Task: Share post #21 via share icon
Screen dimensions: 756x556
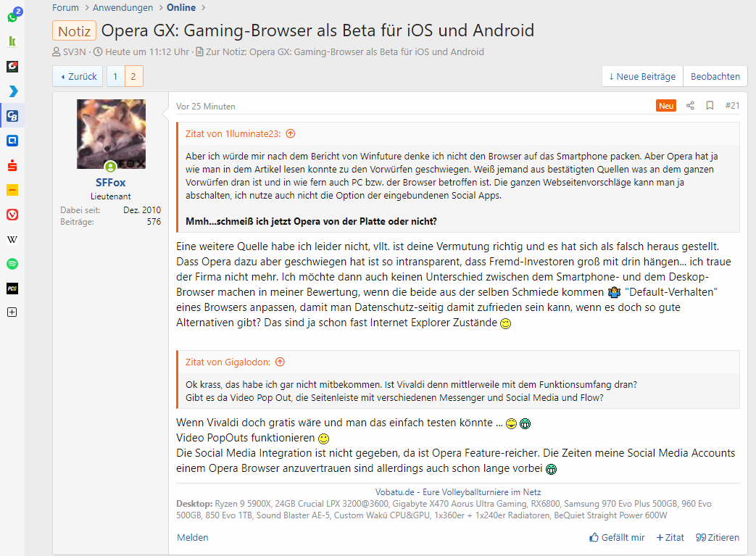Action: (691, 106)
